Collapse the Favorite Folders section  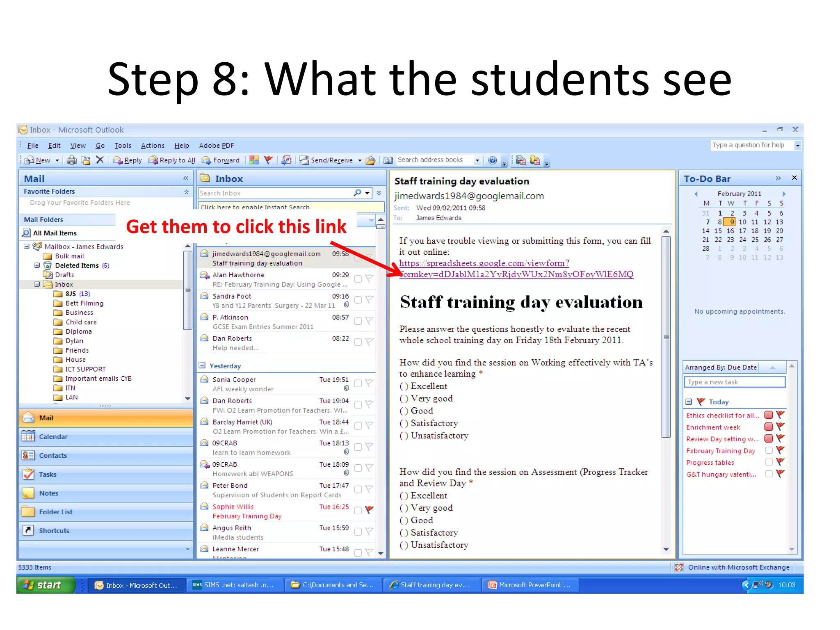[186, 192]
